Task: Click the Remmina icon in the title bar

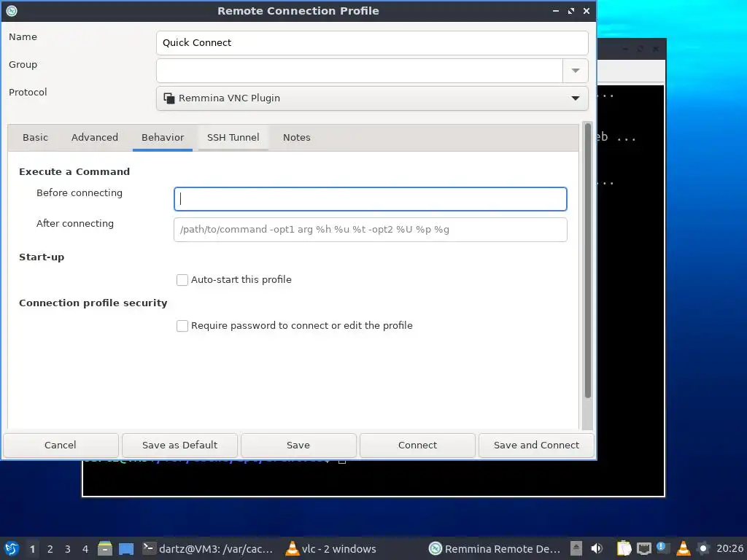Action: (x=12, y=10)
